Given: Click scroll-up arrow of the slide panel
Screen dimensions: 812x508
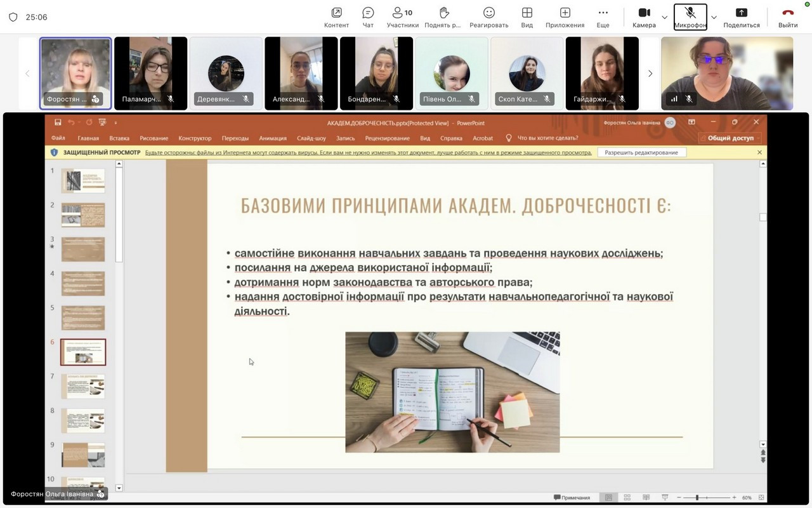Looking at the screenshot, I should click(119, 164).
